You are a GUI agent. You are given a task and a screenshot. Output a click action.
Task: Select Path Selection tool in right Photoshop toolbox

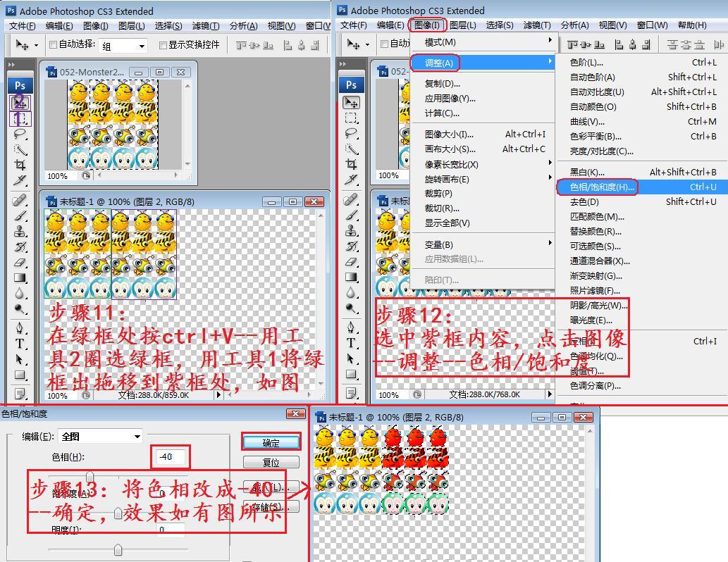352,358
